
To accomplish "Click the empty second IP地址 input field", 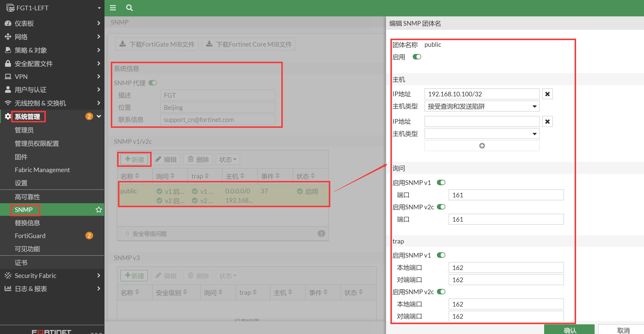I will [x=481, y=122].
